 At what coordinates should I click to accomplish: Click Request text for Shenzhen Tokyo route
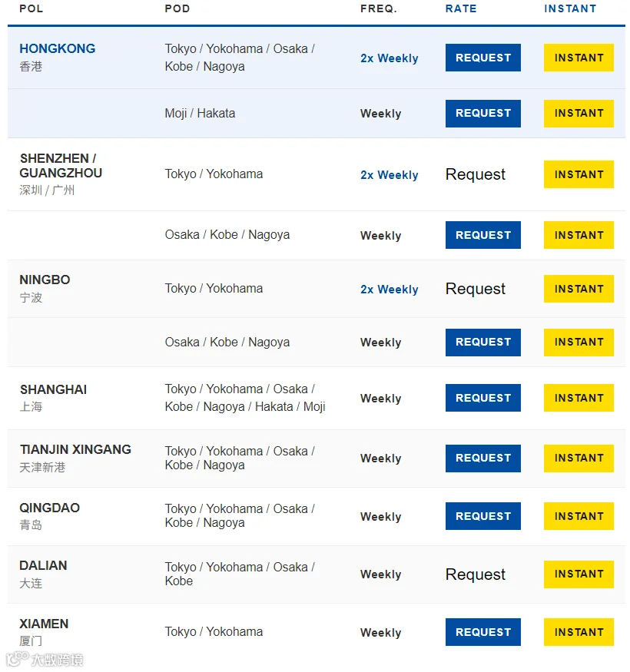coord(475,174)
